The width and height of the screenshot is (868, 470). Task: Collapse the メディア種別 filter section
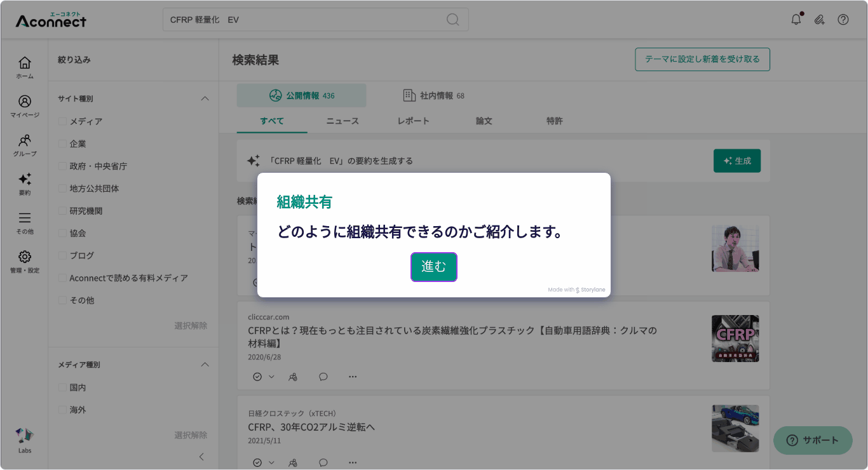(205, 365)
